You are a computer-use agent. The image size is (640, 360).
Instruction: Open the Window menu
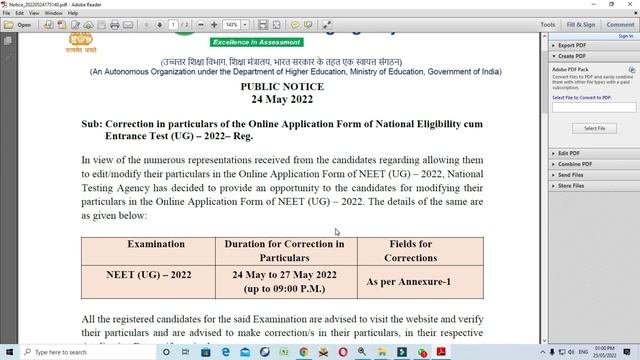coord(53,13)
